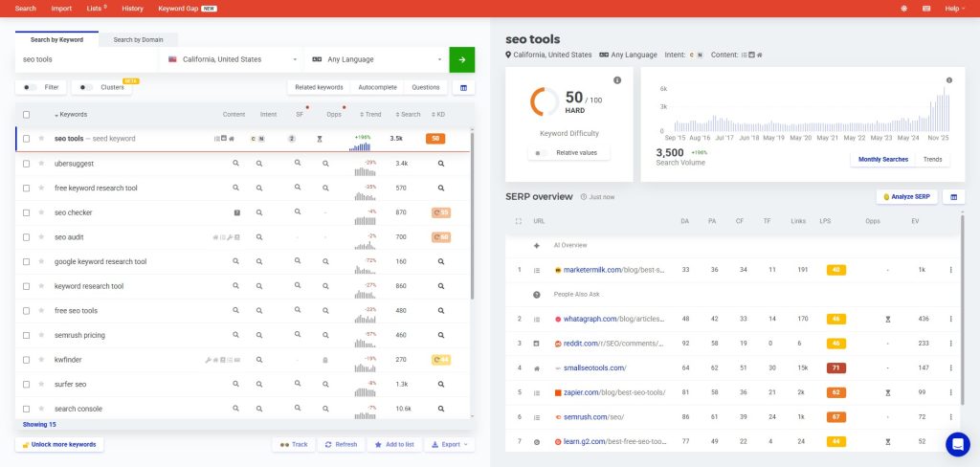This screenshot has width=980, height=467.
Task: Click content magnifier in semrush pricing row
Action: click(x=235, y=335)
